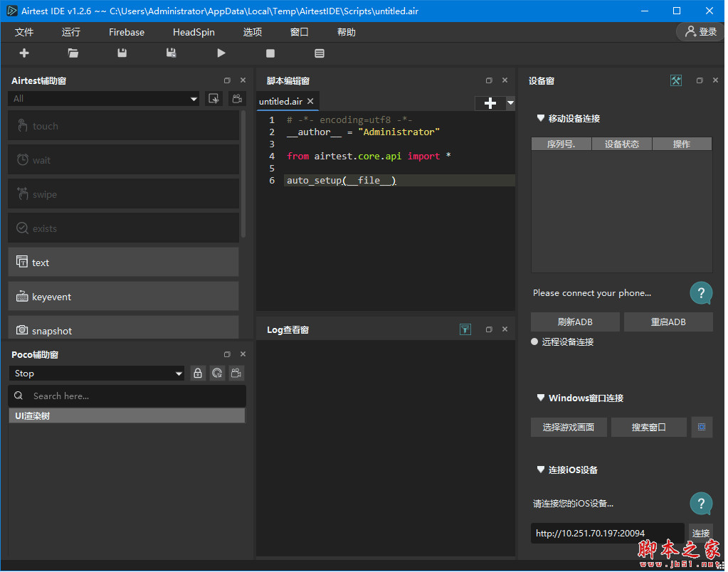Open the All filter dropdown in Airtest panel
Image resolution: width=728 pixels, height=572 pixels.
[x=104, y=99]
